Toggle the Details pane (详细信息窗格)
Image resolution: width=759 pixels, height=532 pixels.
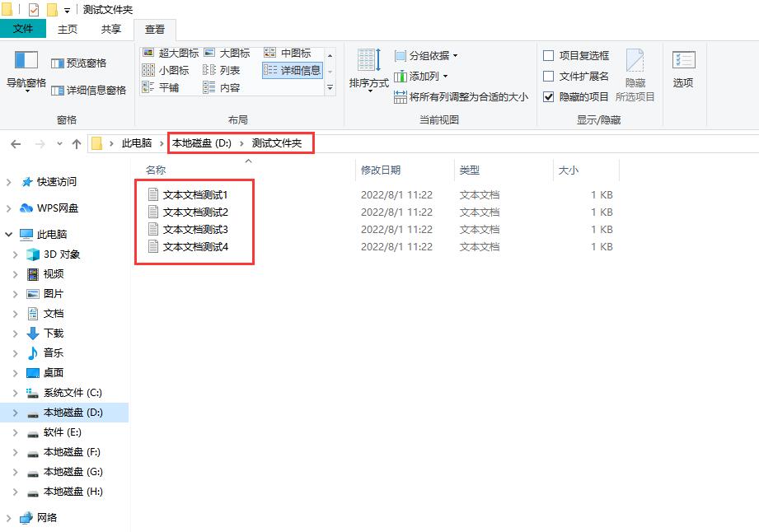(88, 91)
